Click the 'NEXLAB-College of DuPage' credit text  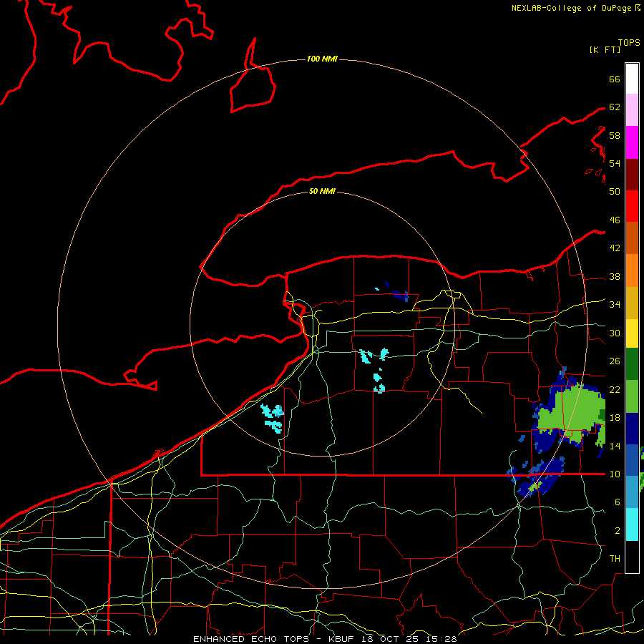click(x=572, y=8)
